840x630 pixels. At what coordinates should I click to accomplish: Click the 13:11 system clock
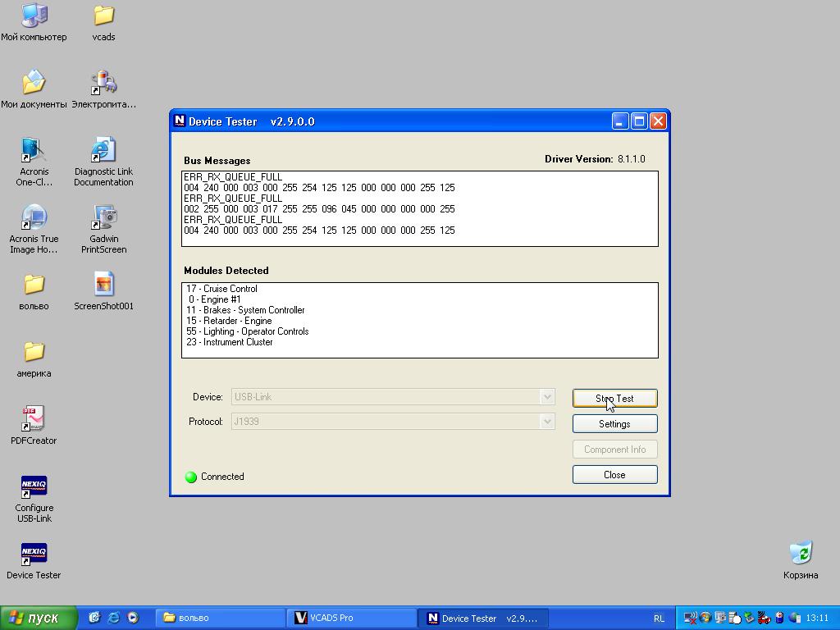click(817, 619)
